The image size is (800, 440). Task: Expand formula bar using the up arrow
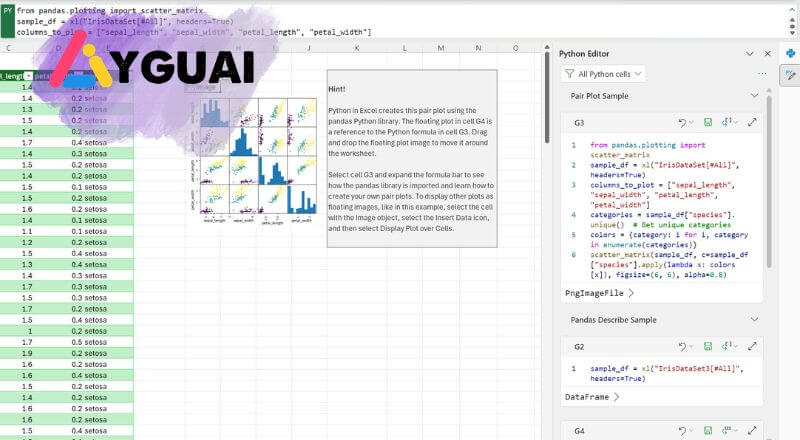point(792,11)
